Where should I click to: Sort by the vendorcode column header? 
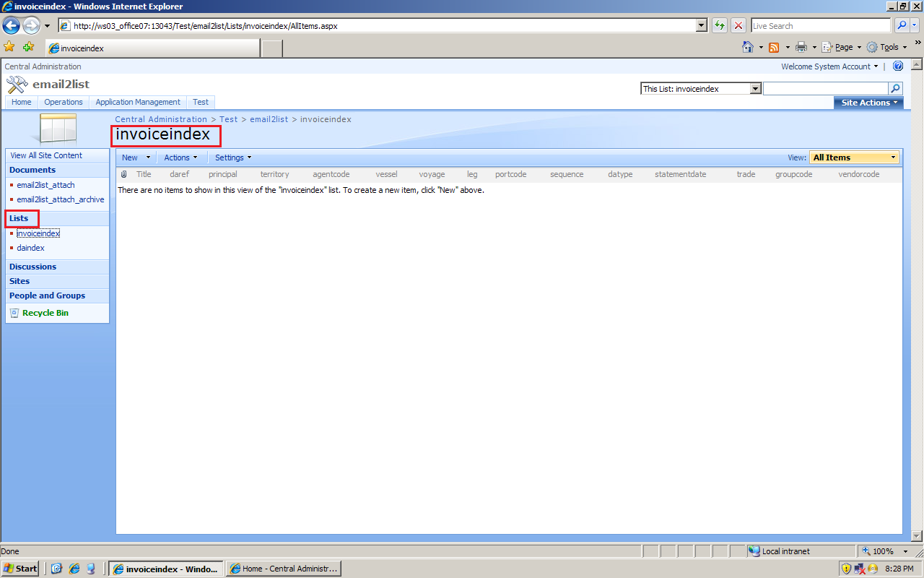(859, 174)
